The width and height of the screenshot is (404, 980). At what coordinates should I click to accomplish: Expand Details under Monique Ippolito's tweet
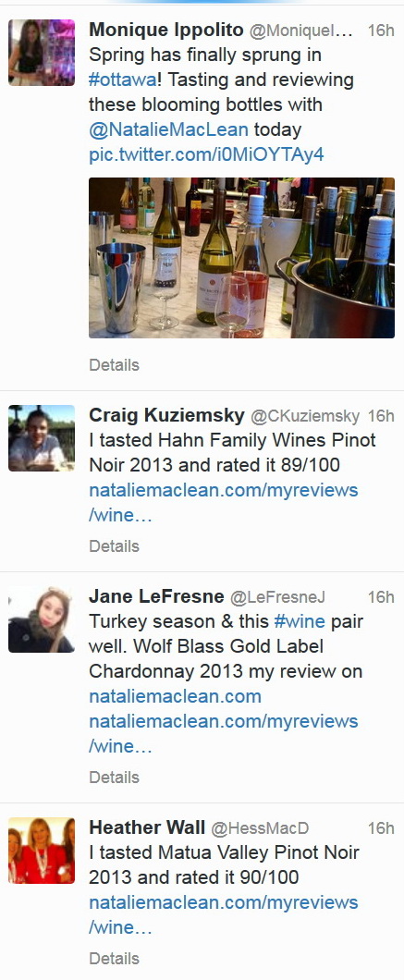114,365
